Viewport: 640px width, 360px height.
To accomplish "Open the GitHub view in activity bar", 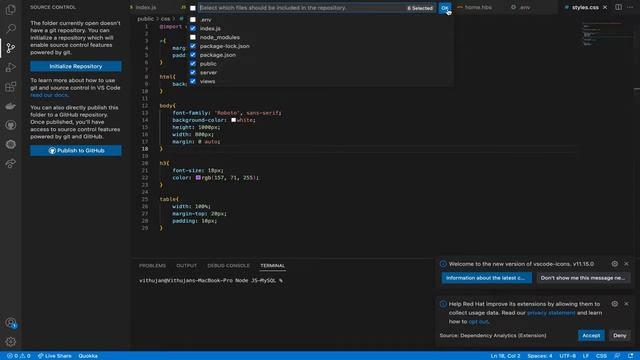I will click(11, 125).
